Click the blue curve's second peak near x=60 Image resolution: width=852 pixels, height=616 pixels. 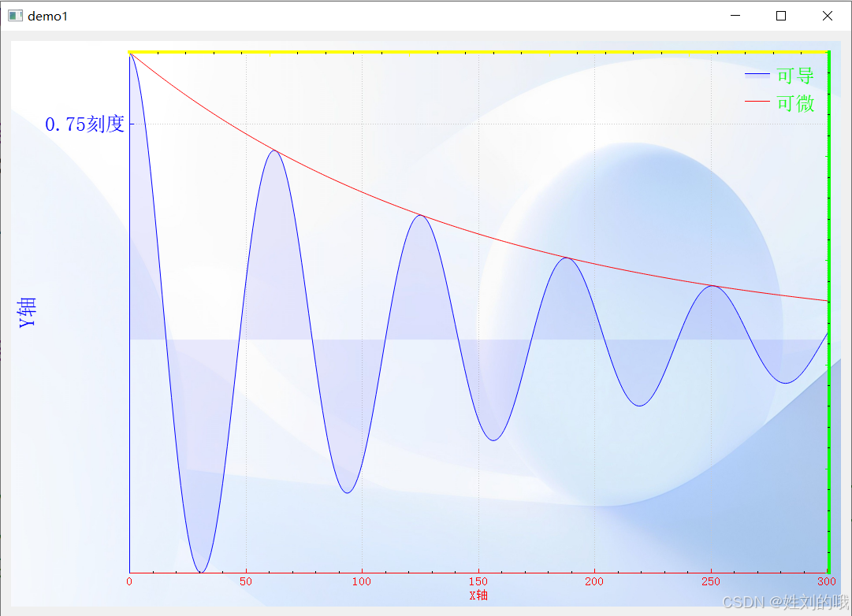coord(275,150)
